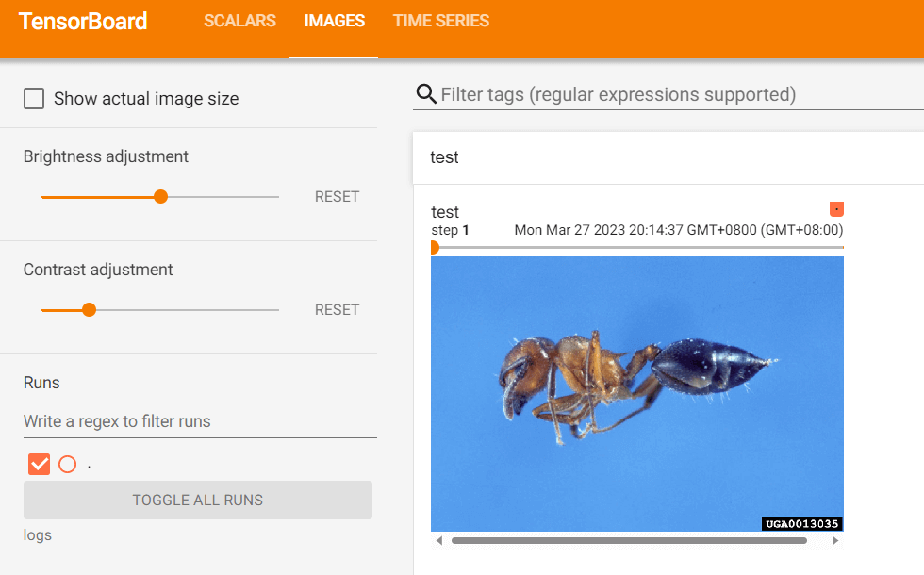
Task: Click the Brightness adjustment slider handle
Action: pos(160,197)
